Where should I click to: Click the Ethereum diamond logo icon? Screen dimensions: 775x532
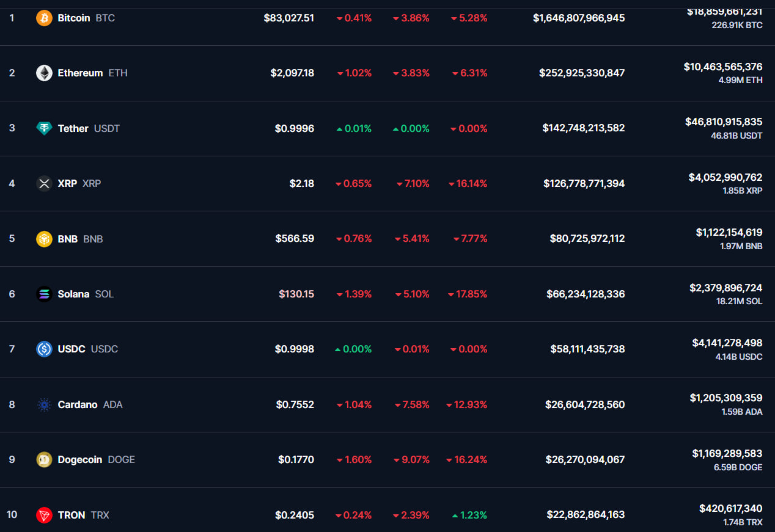[x=44, y=73]
